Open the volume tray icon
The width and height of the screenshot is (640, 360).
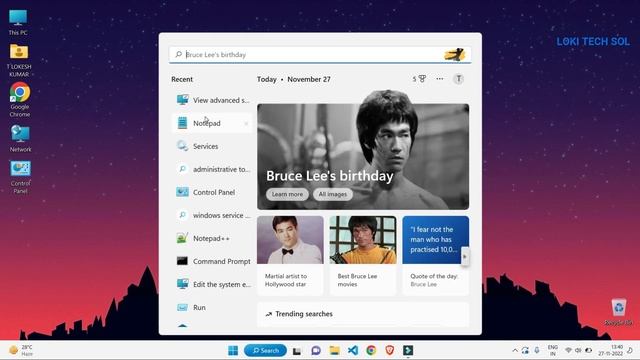pos(578,350)
